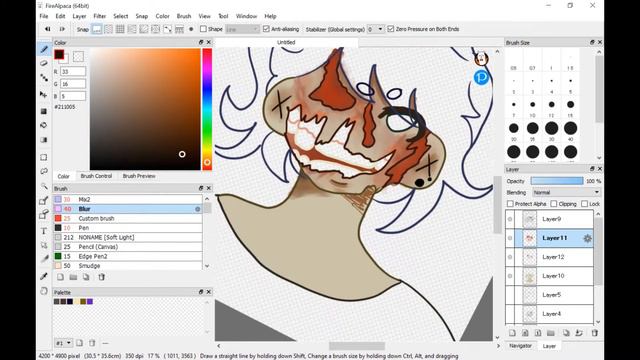
Task: Select the Lasso tool
Action: coord(44,171)
